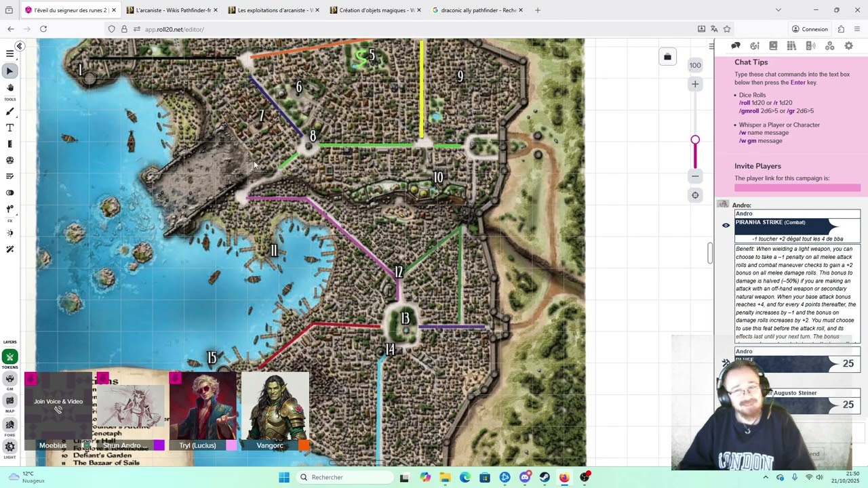868x488 pixels.
Task: Toggle the eye icon beside Piranha Strike
Action: 726,225
